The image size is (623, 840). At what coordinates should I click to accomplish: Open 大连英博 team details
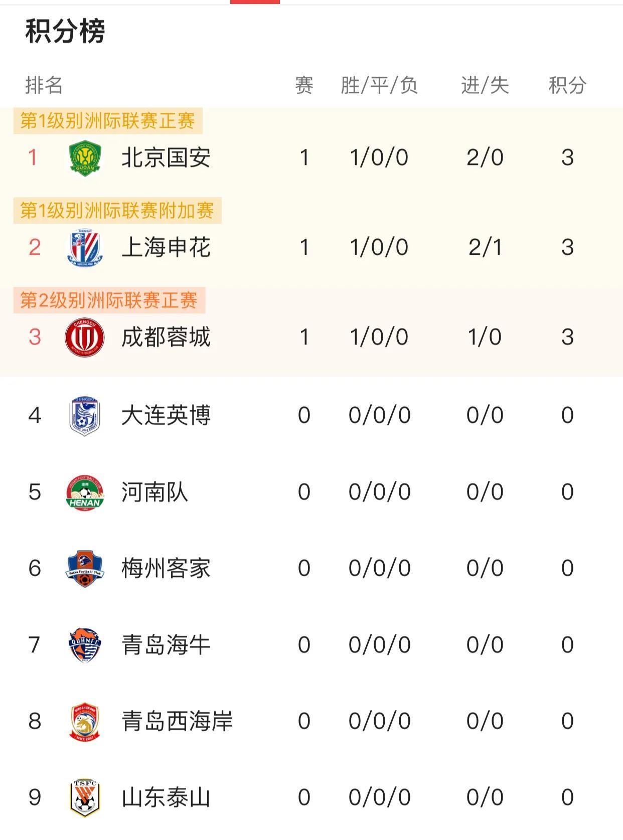point(166,415)
